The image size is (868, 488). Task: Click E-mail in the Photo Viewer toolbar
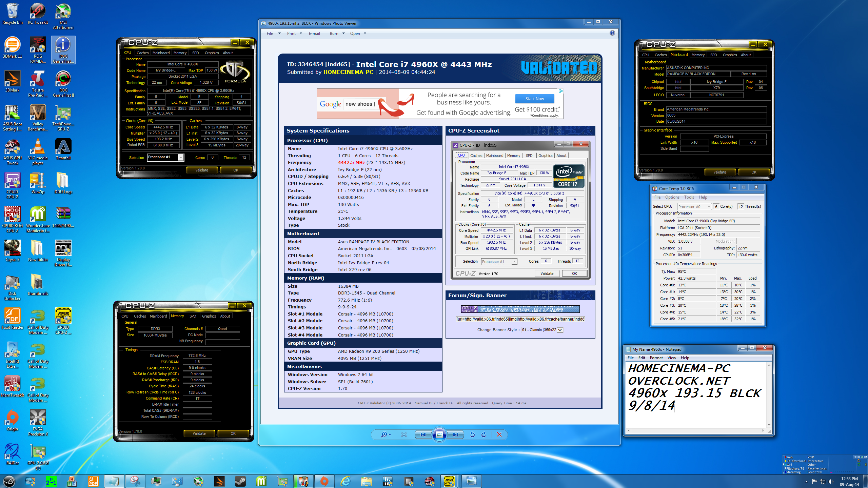point(314,33)
